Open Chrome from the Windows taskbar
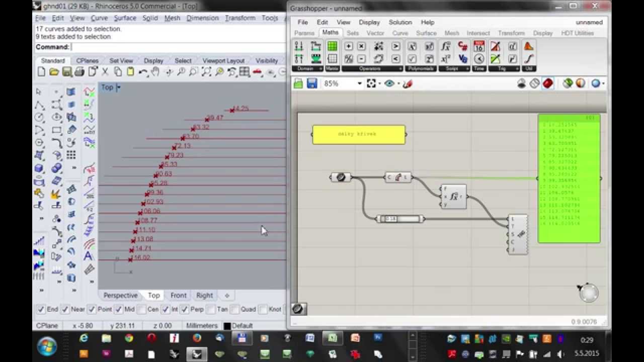Viewport: 644px width, 362px height. click(129, 338)
